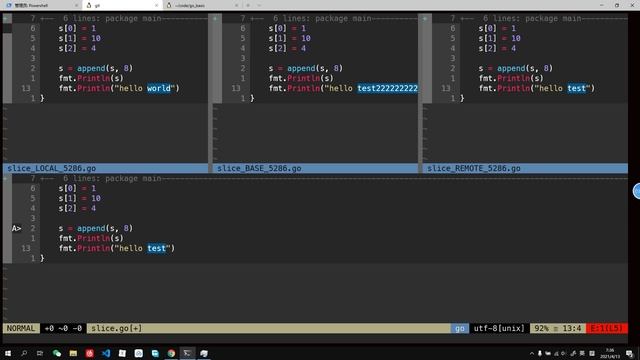Viewport: 640px width, 360px height.
Task: Open the Windows Start menu
Action: (x=8, y=353)
